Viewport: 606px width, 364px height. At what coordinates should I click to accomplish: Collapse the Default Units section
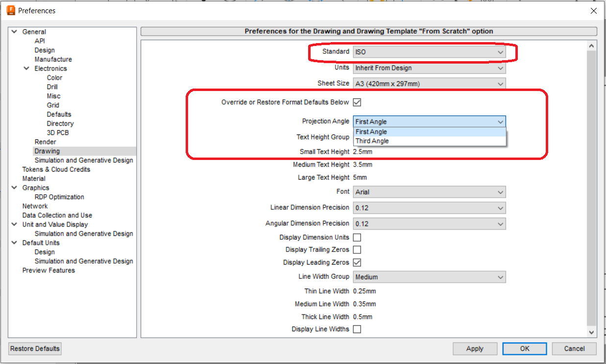14,243
